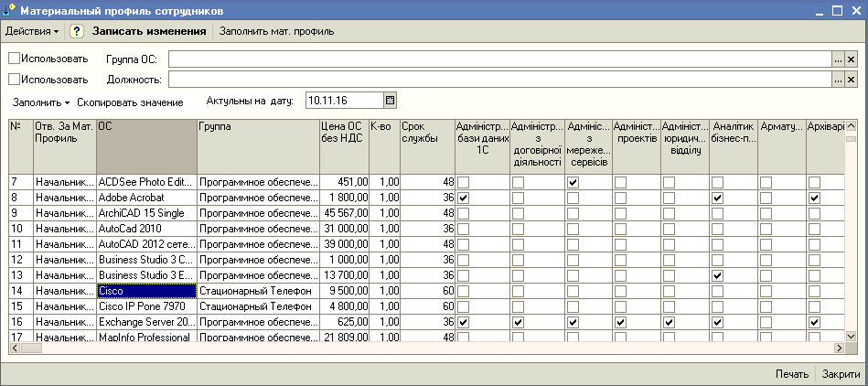This screenshot has height=386, width=868.
Task: Clear the Должность field with its X button
Action: (851, 80)
